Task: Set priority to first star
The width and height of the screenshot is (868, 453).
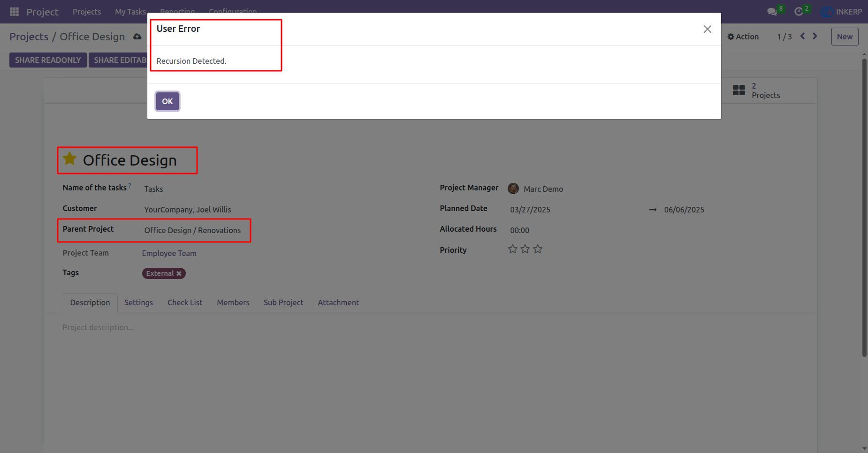Action: [x=512, y=249]
